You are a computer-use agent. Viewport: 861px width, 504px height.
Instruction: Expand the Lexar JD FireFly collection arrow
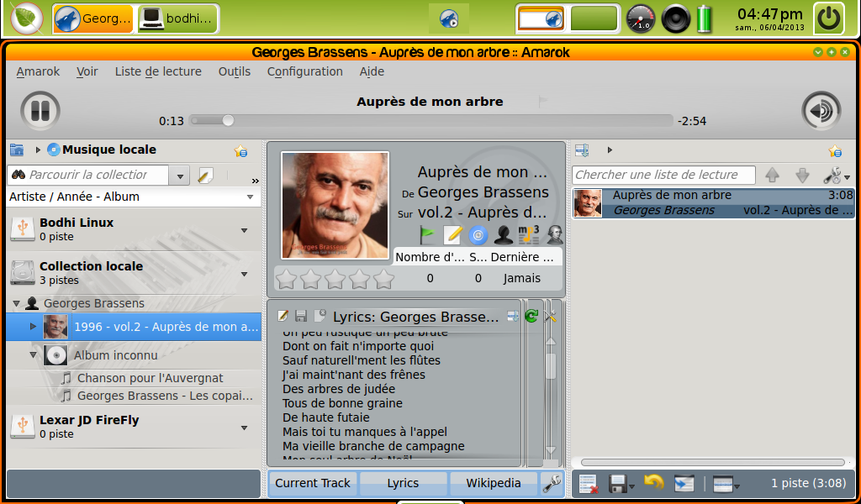245,428
